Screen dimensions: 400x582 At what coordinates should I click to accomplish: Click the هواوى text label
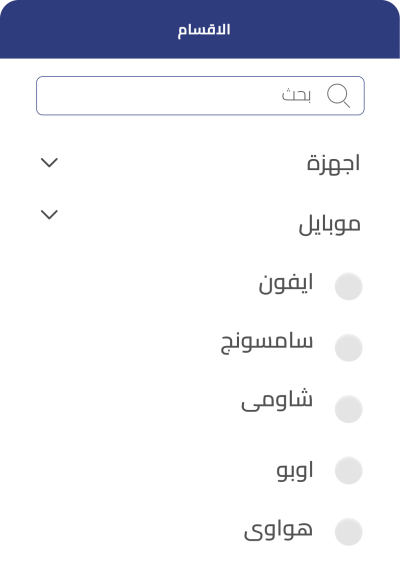click(278, 529)
